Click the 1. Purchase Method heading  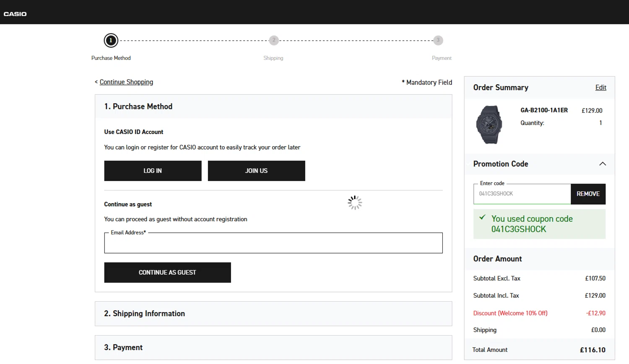click(x=138, y=106)
